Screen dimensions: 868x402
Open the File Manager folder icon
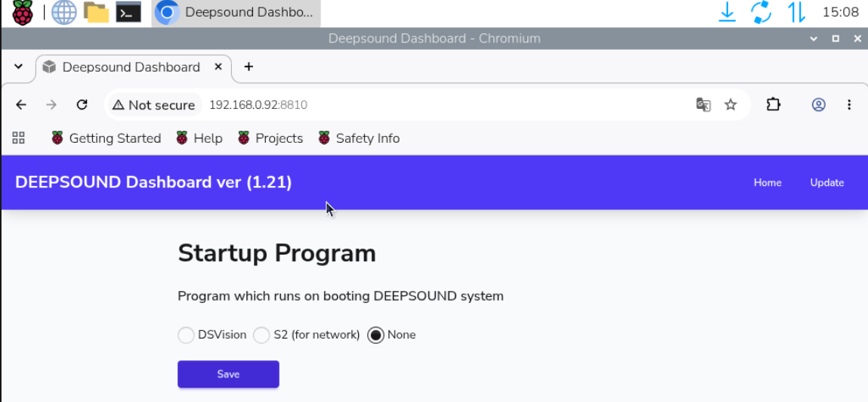click(97, 12)
